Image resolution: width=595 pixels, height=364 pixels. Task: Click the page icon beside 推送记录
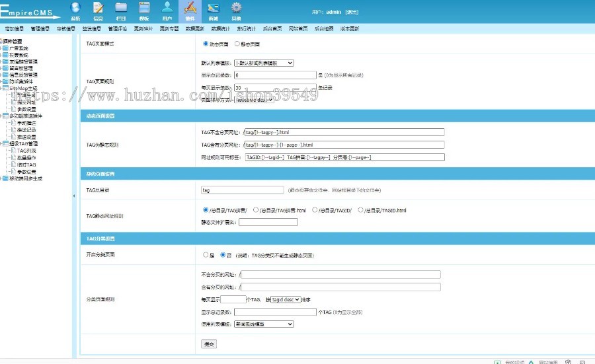13,129
